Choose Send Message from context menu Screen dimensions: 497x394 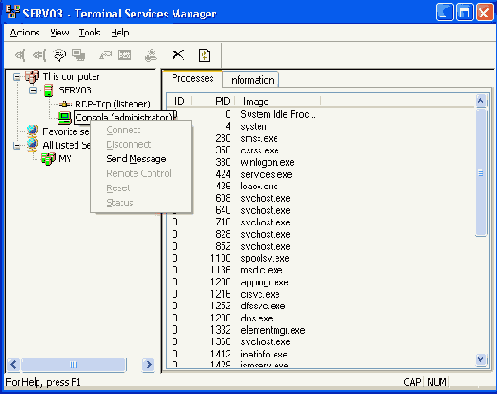tap(136, 159)
